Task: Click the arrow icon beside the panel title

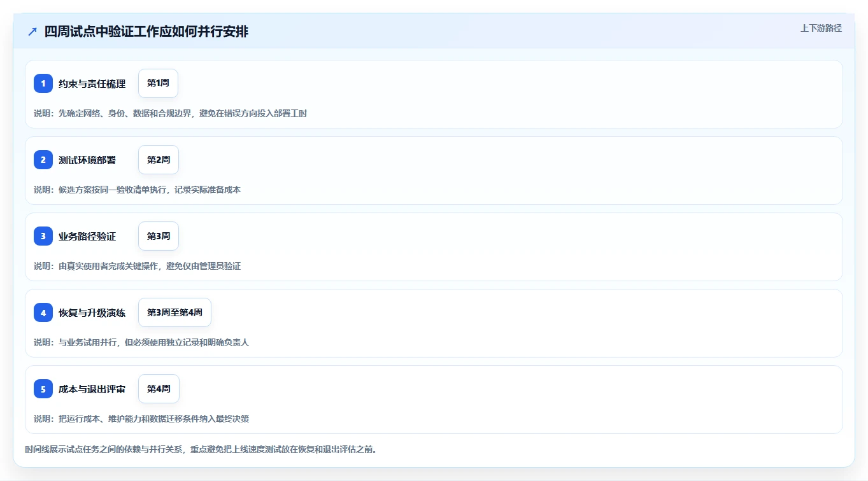Action: pos(32,32)
